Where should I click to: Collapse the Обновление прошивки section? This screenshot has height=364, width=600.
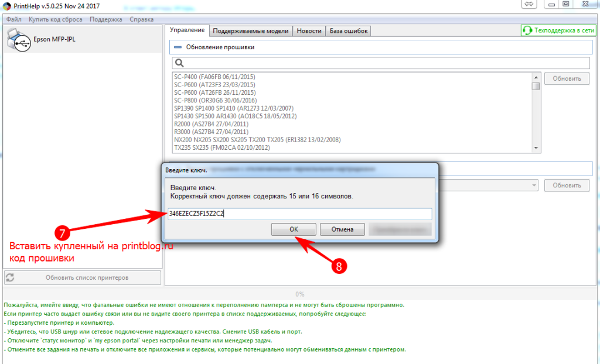pyautogui.click(x=178, y=47)
